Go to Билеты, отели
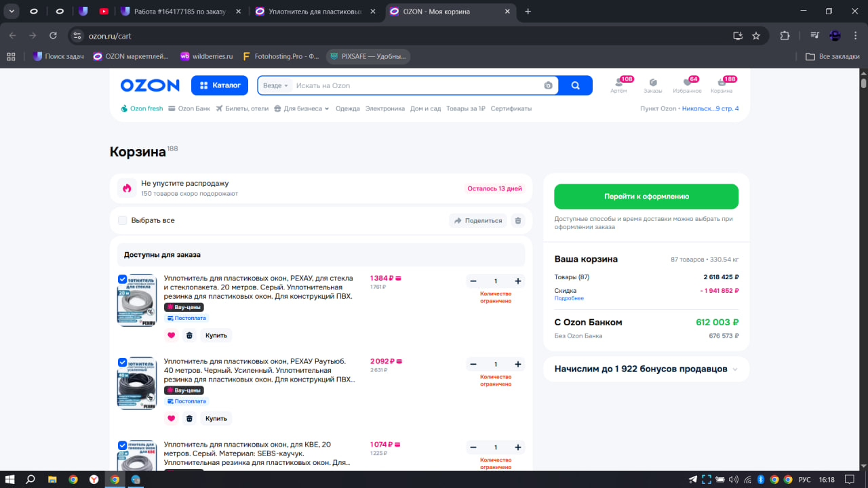The height and width of the screenshot is (488, 868). [242, 108]
